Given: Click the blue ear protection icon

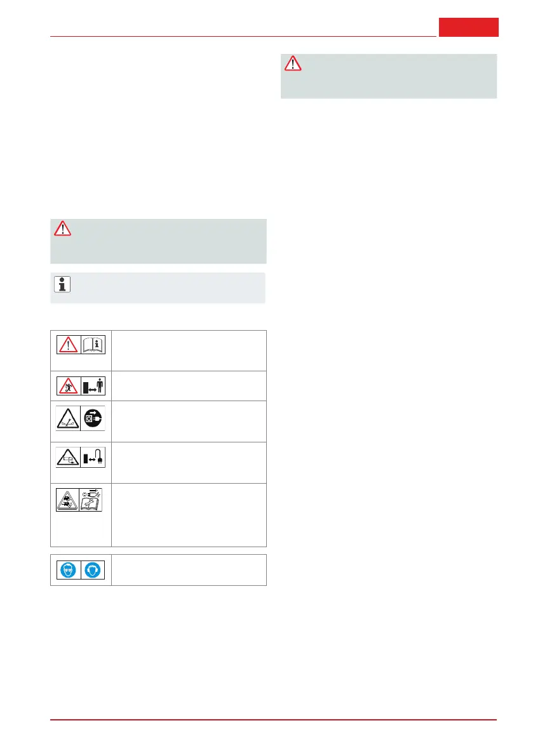Looking at the screenshot, I should coord(93,570).
